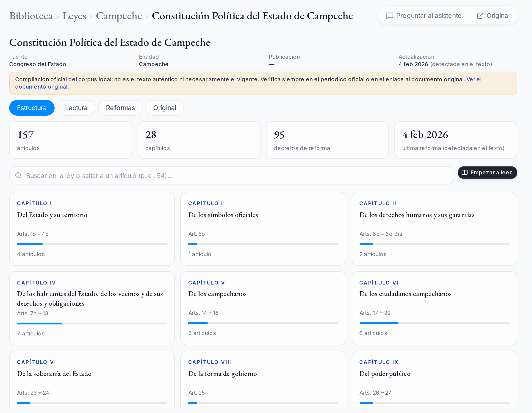Focus the 'Buscar en la ley' search field
The width and height of the screenshot is (532, 413).
pos(231,175)
